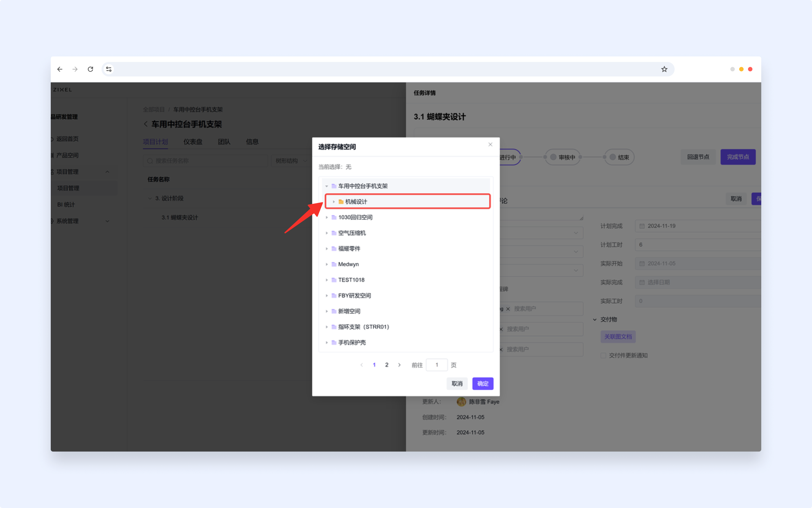Viewport: 812px width, 508px height.
Task: Expand the 新增空间 node
Action: [x=326, y=311]
